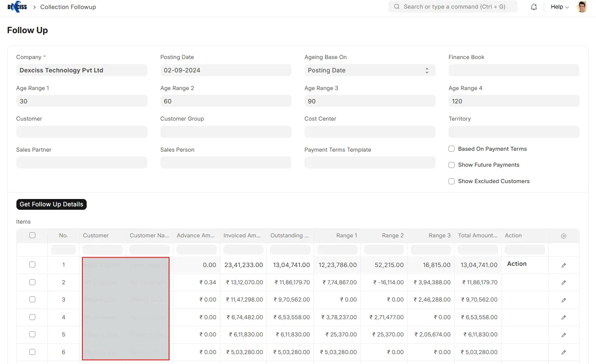Open the table column settings gear icon
This screenshot has width=596, height=364.
point(564,236)
